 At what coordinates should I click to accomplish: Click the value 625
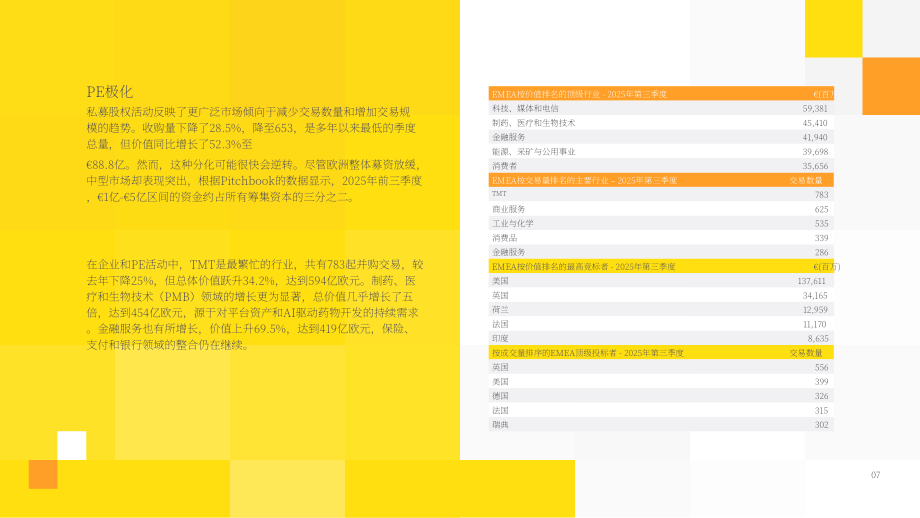point(821,209)
